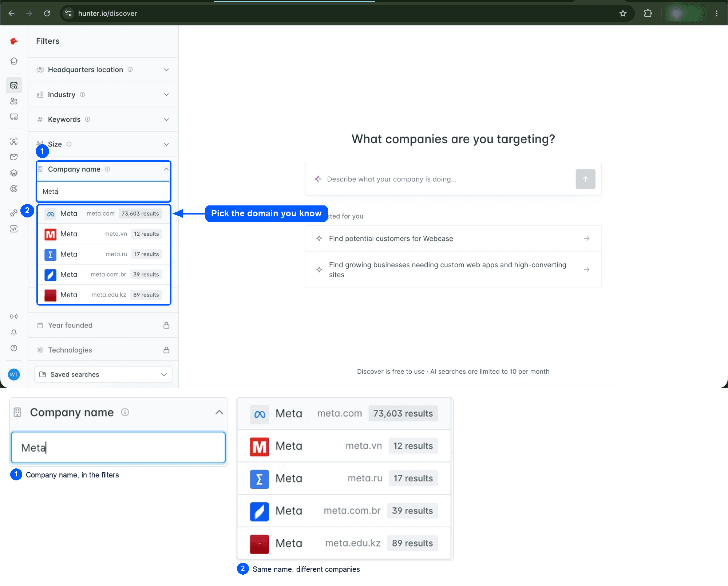The width and height of the screenshot is (728, 586).
Task: Expand the Keywords filter chevron
Action: [x=166, y=119]
